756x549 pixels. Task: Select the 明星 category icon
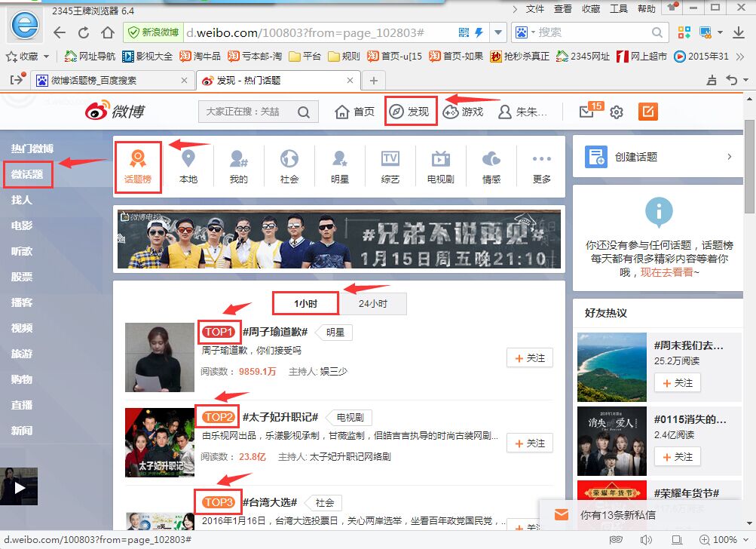(340, 167)
